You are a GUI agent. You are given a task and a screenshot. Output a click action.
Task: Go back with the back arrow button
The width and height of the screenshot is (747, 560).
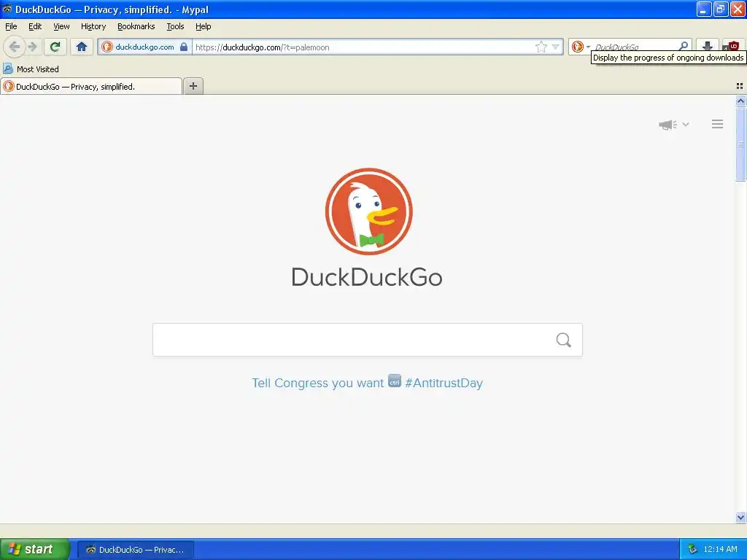[x=15, y=47]
